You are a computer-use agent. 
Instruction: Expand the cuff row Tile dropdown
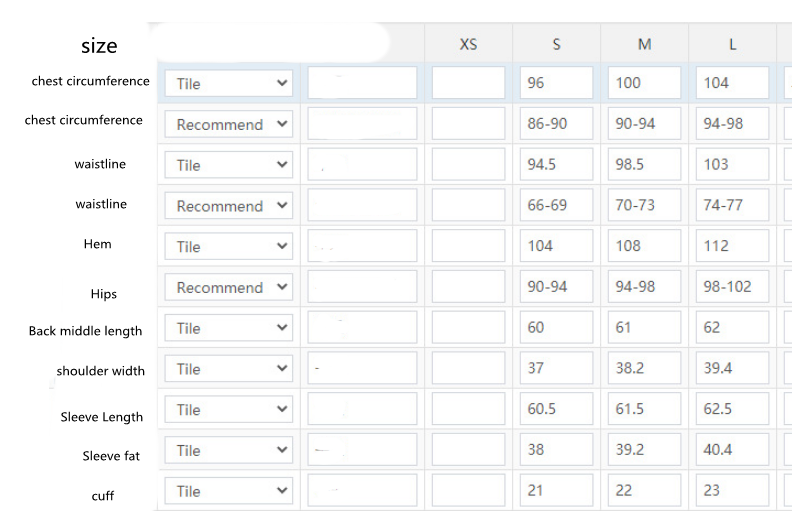pos(228,491)
